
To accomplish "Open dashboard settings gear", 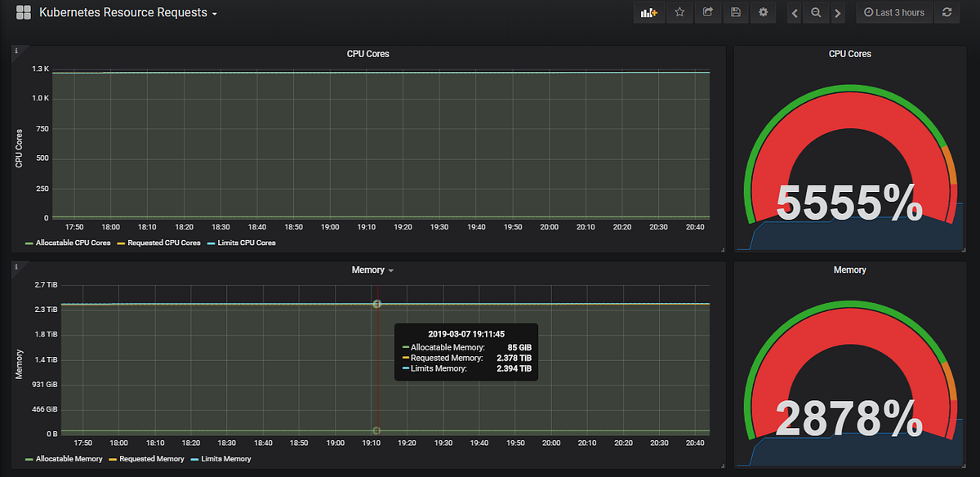I will (763, 12).
